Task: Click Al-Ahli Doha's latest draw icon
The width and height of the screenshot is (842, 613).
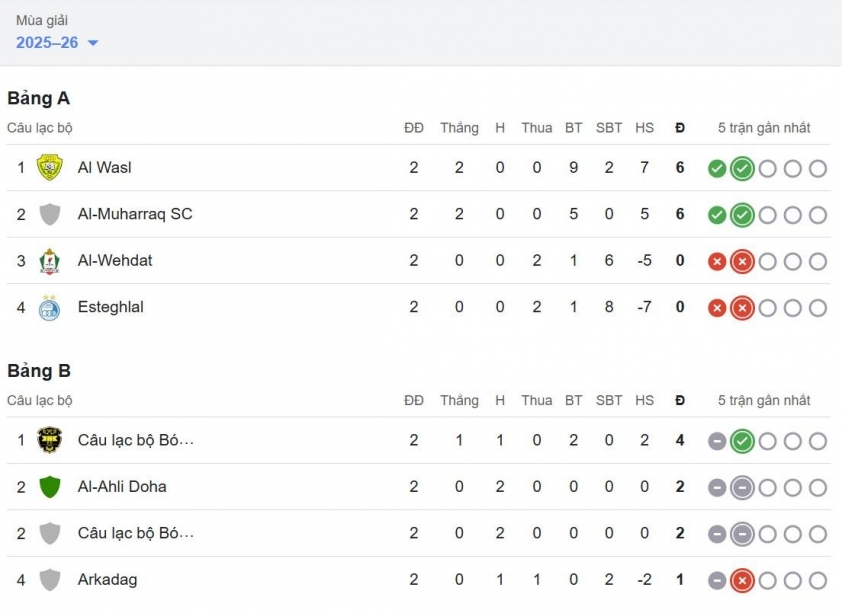Action: [x=742, y=487]
